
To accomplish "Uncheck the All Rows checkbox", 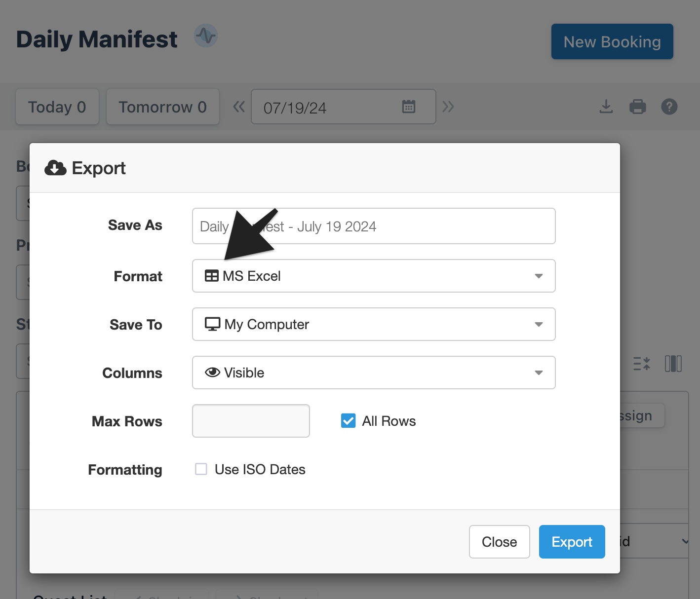I will pyautogui.click(x=349, y=421).
